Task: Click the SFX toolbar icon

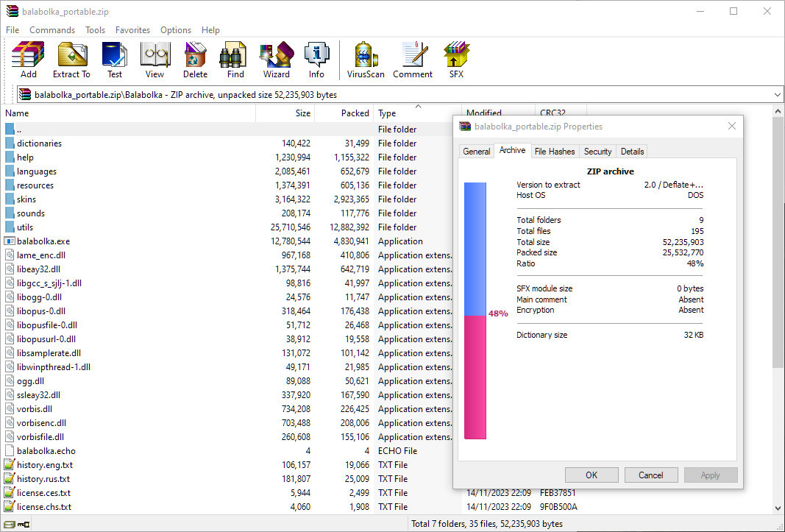Action: [456, 54]
